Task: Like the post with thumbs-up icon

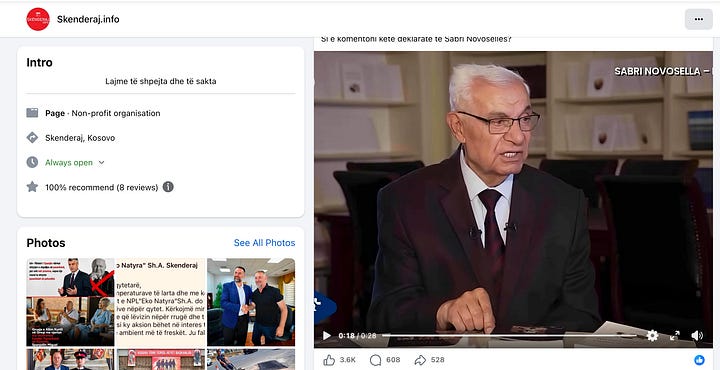Action: click(329, 360)
